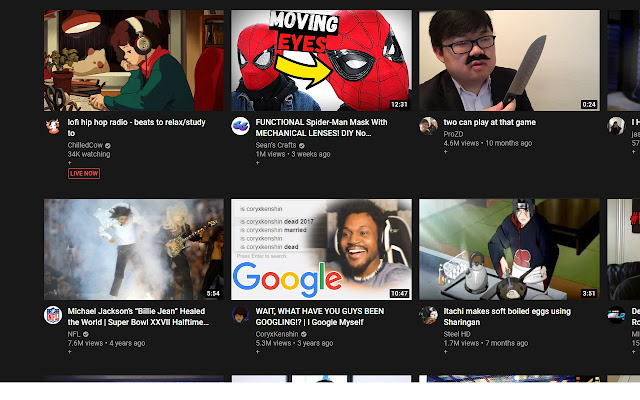Viewport: 640px width, 400px height.
Task: Click the ProZD channel avatar
Action: pyautogui.click(x=428, y=126)
